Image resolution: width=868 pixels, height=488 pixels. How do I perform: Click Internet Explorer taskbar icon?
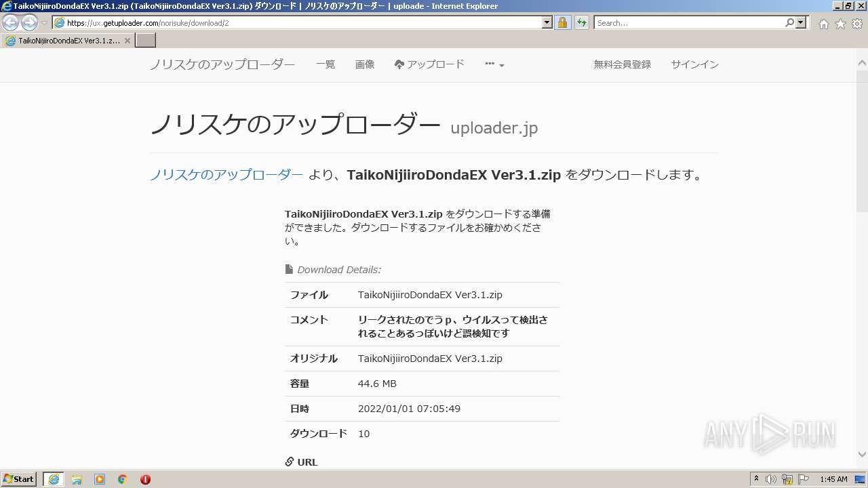(54, 479)
